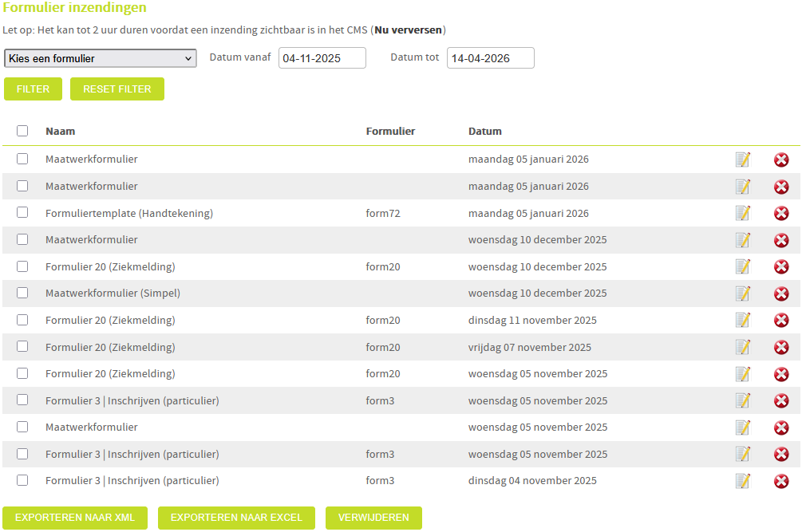The height and width of the screenshot is (532, 806).
Task: Edit the submission dated dinsdag 04 november 2025
Action: point(743,481)
